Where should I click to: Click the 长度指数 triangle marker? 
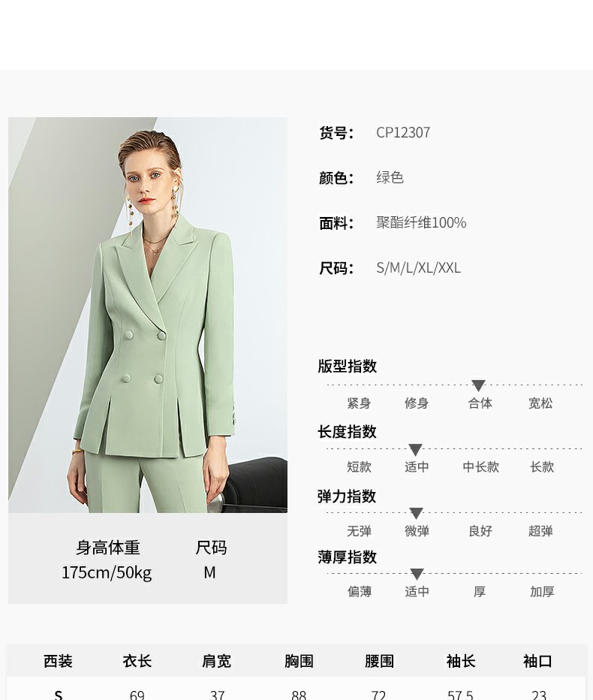(415, 449)
